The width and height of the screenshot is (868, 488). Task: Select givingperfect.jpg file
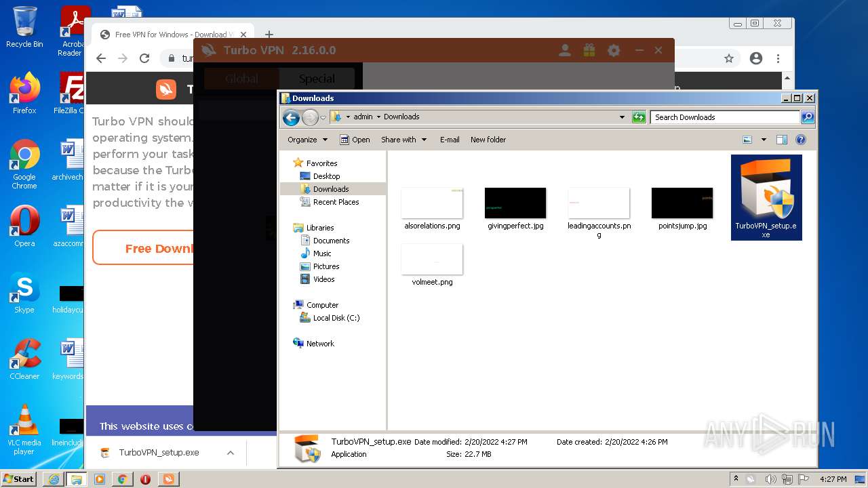click(515, 209)
